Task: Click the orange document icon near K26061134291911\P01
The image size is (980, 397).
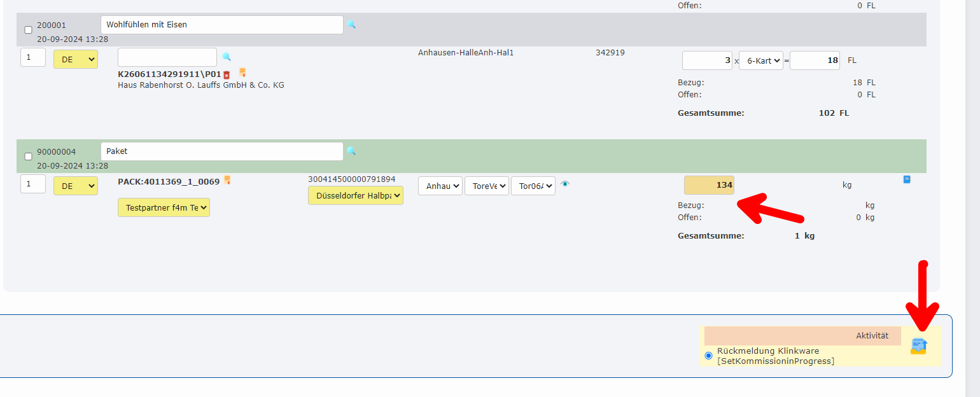Action: click(242, 73)
